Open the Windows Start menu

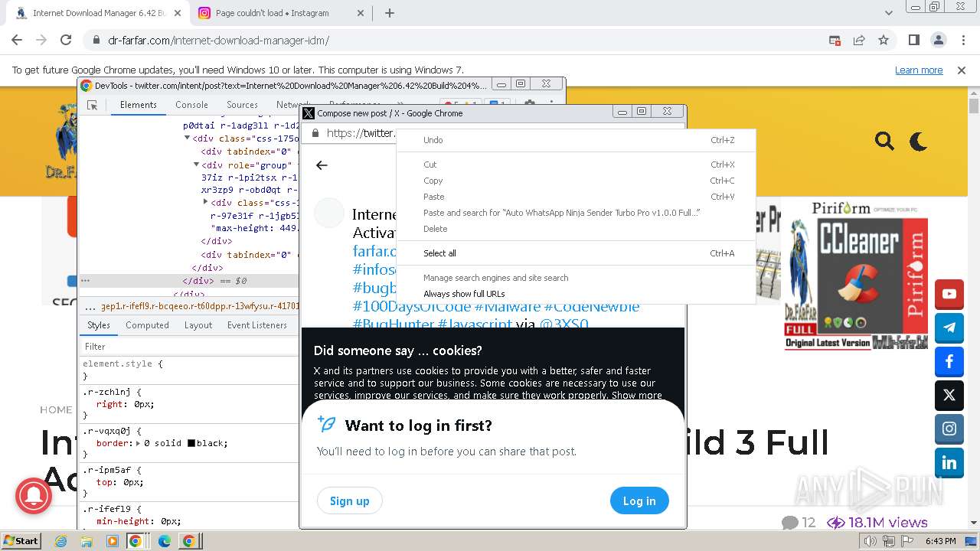21,541
